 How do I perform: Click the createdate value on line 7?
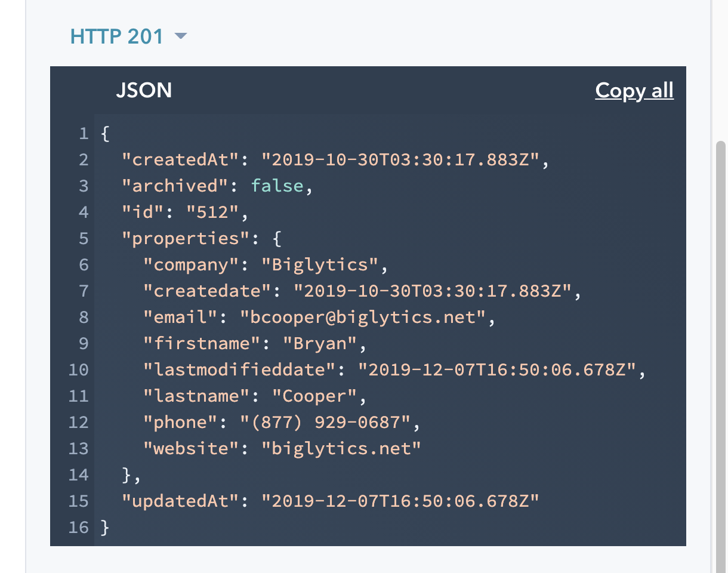tap(433, 291)
